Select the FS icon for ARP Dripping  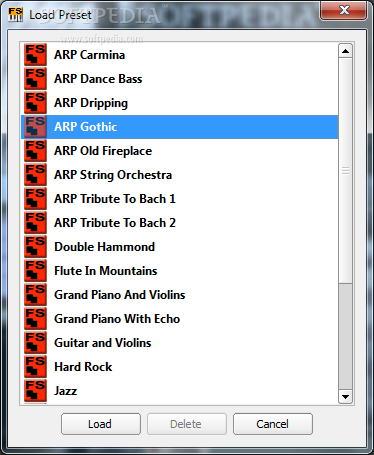coord(35,103)
